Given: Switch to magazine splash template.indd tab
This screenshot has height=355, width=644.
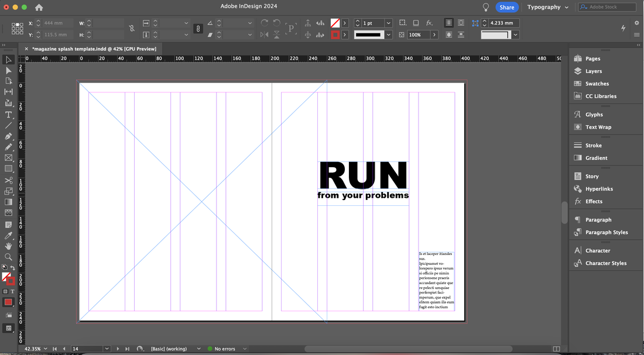Looking at the screenshot, I should (94, 49).
